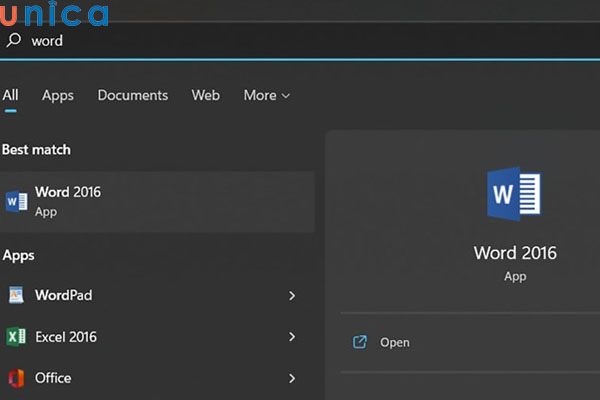Expand the Excel 2016 result chevron
600x400 pixels.
click(292, 337)
